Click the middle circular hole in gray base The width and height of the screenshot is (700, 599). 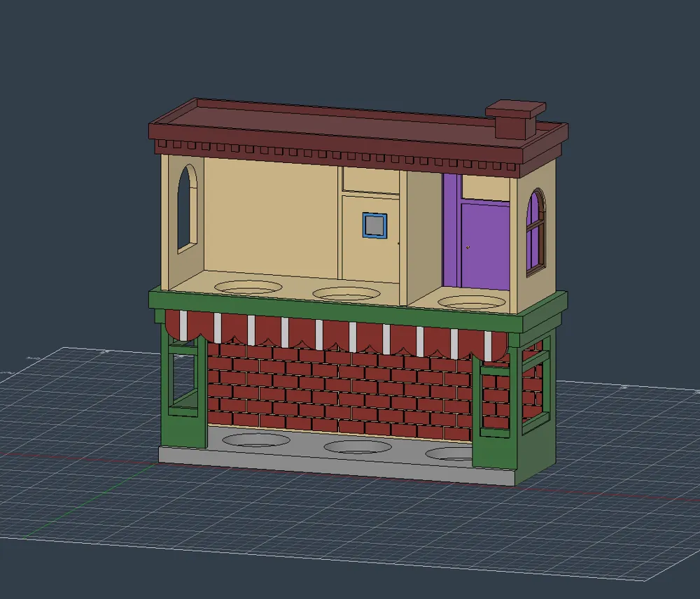point(358,446)
